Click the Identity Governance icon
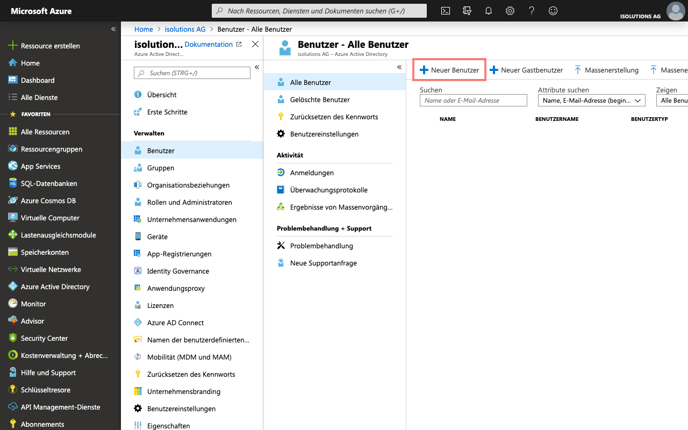Screen dimensions: 688x430 click(138, 271)
